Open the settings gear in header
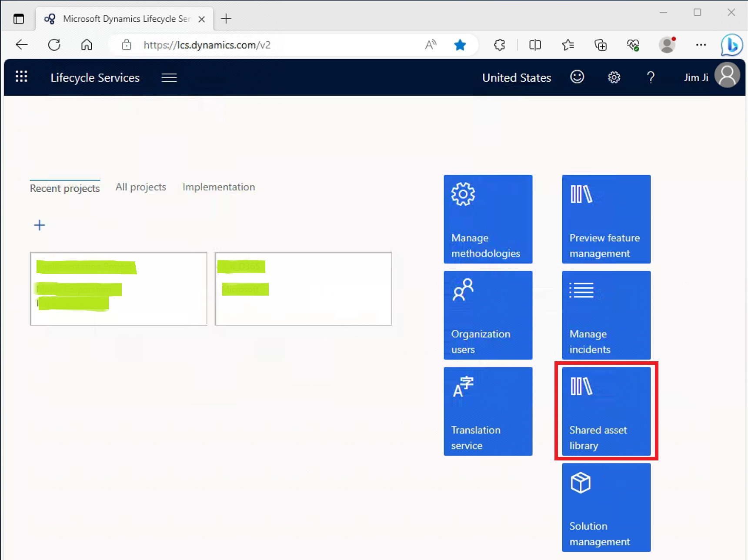This screenshot has height=560, width=748. click(x=614, y=77)
